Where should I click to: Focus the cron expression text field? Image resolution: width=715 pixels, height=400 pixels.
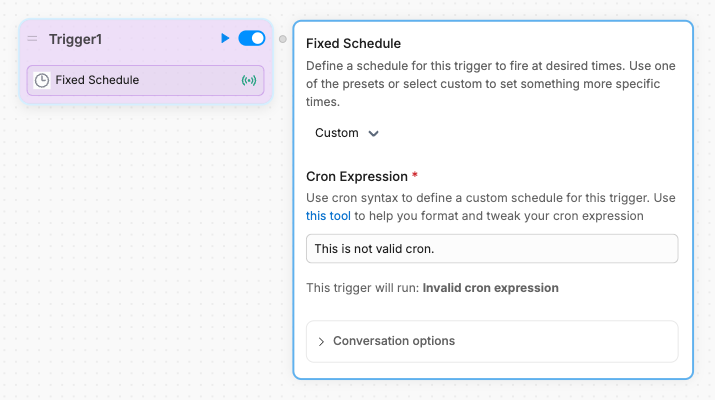tap(492, 248)
